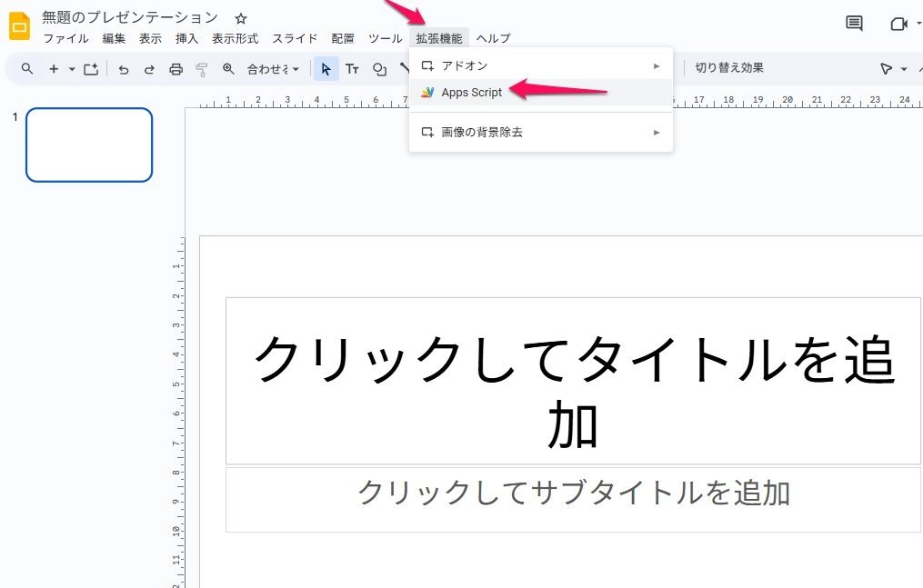
Task: Click the paint format icon
Action: tap(202, 69)
